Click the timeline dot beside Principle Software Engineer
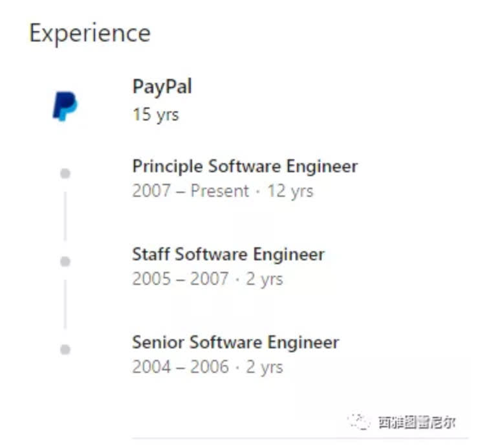The height and width of the screenshot is (448, 489). point(65,174)
